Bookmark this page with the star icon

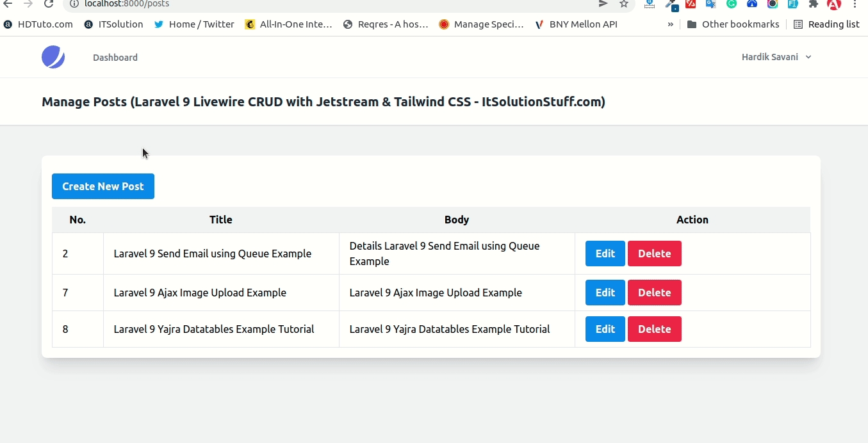click(x=623, y=4)
